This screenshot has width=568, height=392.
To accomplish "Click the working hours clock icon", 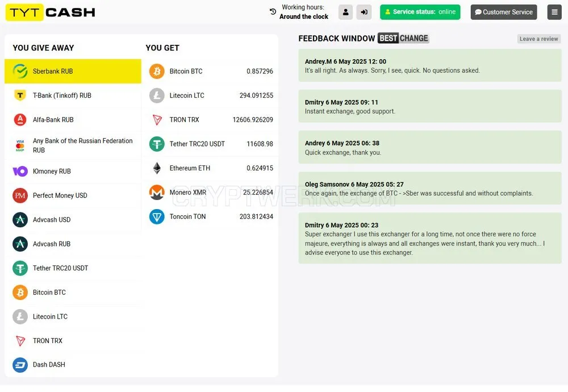I will [273, 11].
